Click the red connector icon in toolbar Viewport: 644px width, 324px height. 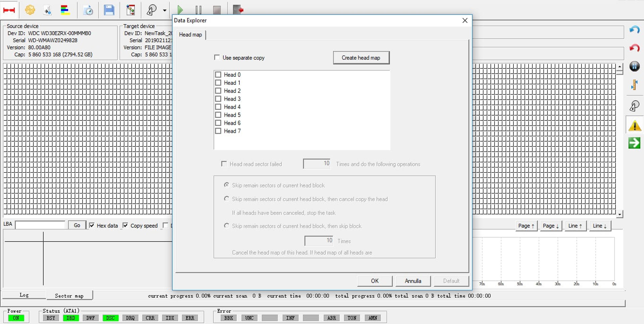point(9,10)
